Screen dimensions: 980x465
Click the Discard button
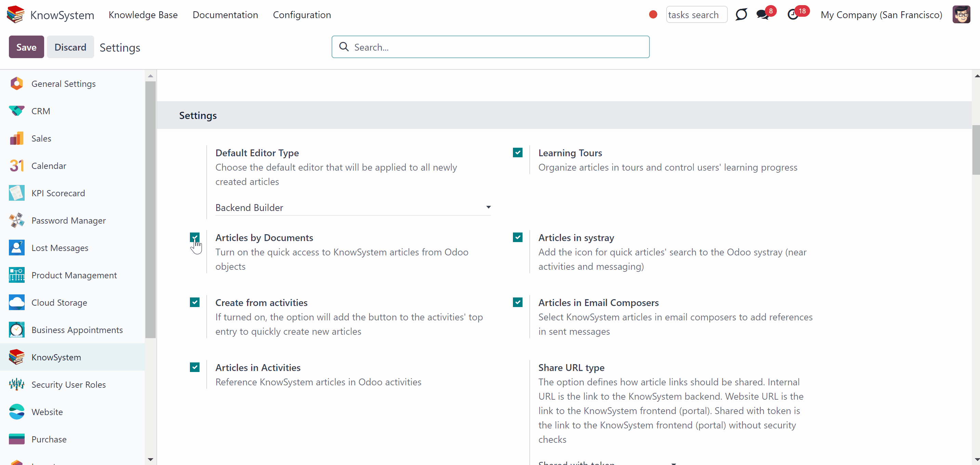[x=70, y=47]
